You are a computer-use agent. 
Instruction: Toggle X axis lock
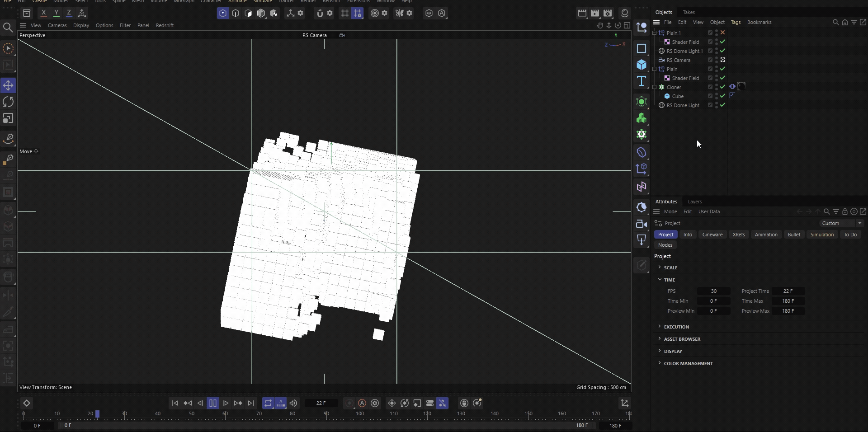pyautogui.click(x=43, y=13)
